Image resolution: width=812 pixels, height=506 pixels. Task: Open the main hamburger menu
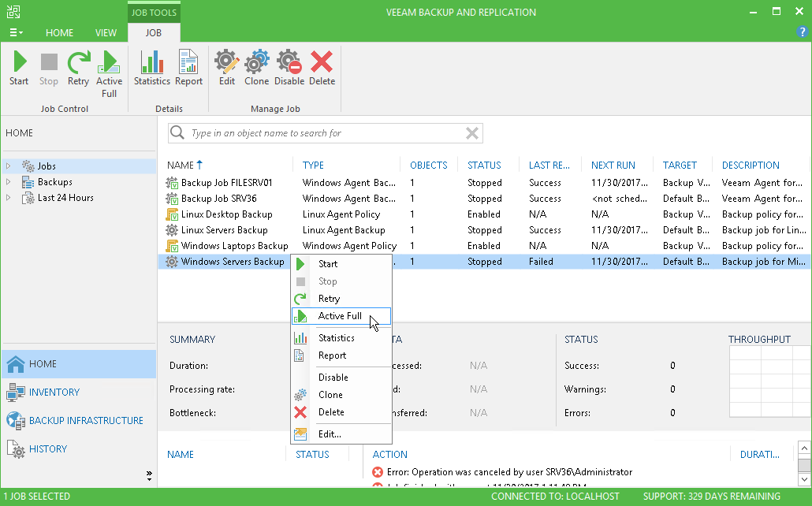click(x=16, y=32)
